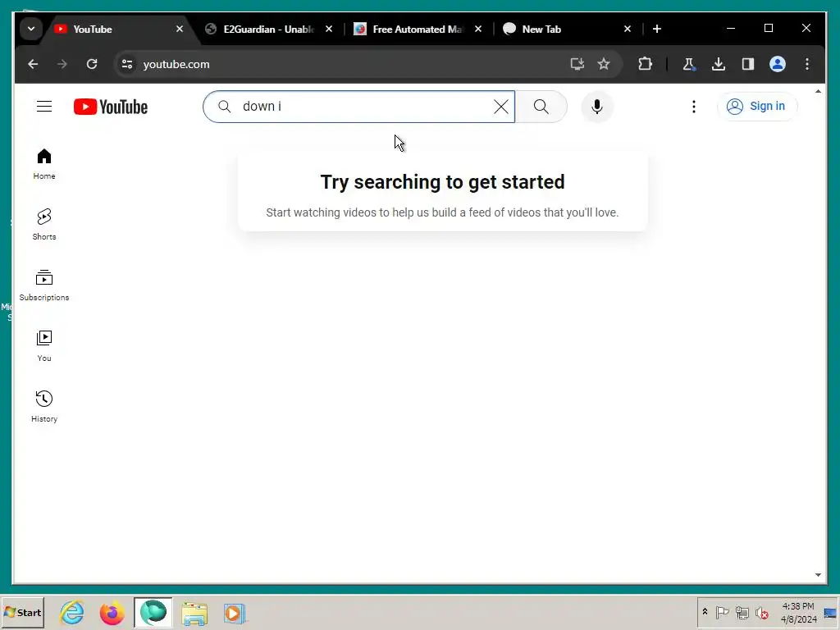Open Shorts in sidebar
The height and width of the screenshot is (630, 840).
click(x=44, y=225)
